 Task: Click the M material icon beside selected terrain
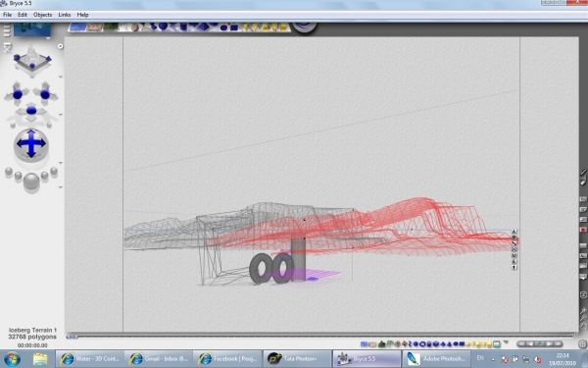pyautogui.click(x=514, y=255)
